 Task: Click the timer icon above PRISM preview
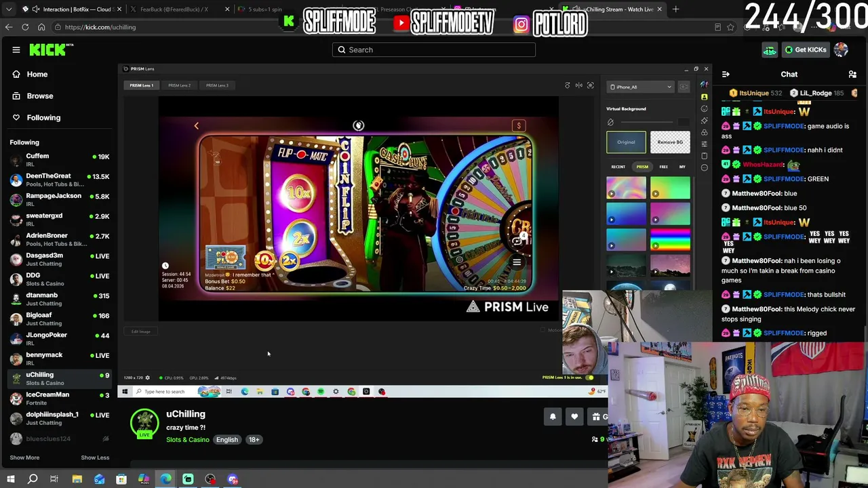568,85
